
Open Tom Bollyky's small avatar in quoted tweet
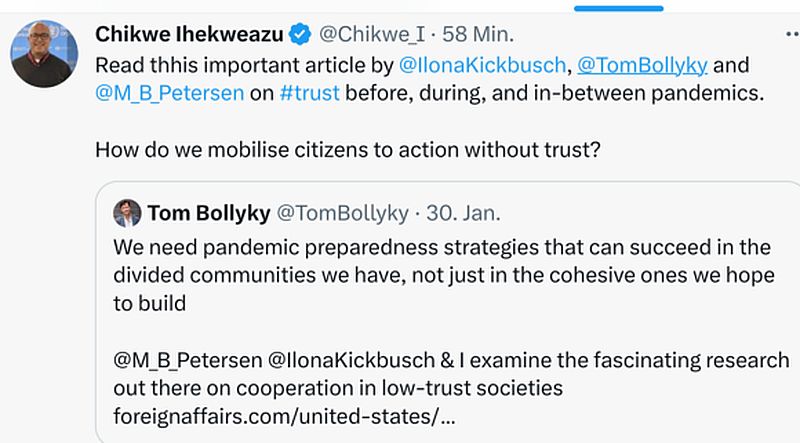(127, 213)
